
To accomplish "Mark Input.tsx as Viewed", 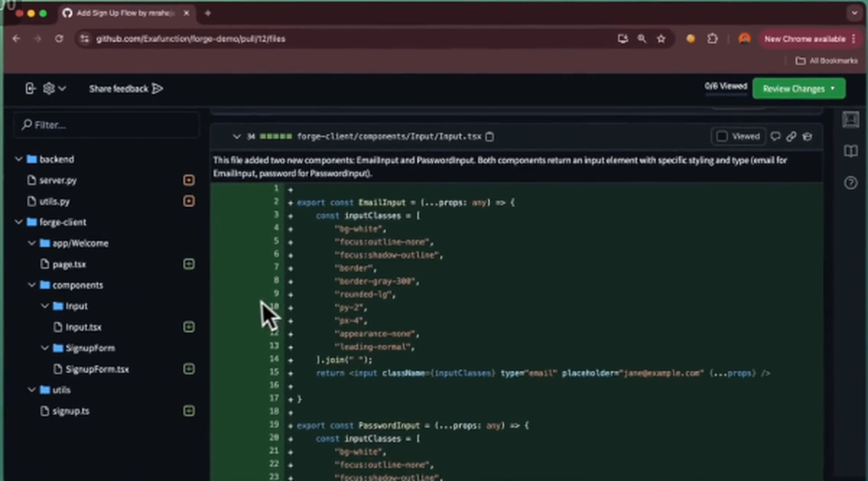I will [722, 136].
